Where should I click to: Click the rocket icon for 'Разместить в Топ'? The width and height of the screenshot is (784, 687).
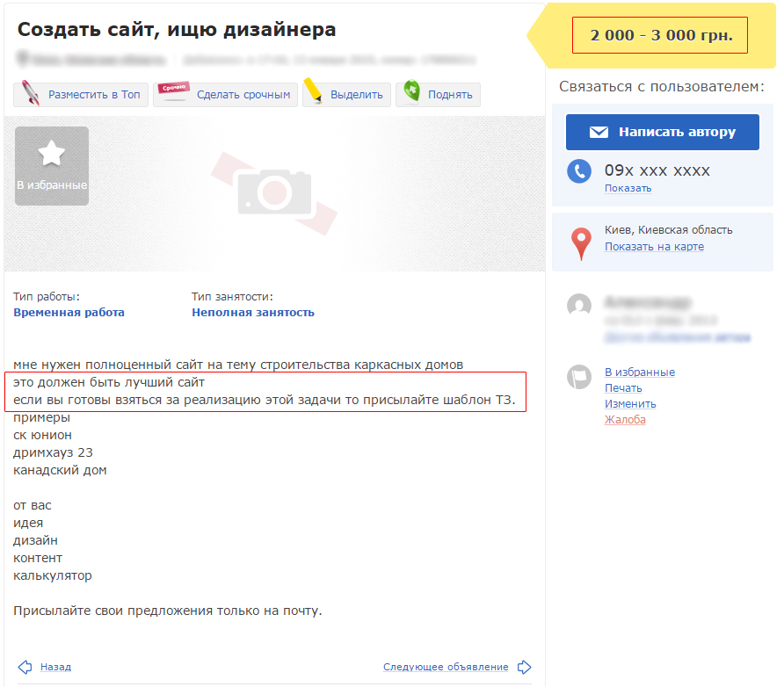coord(30,93)
